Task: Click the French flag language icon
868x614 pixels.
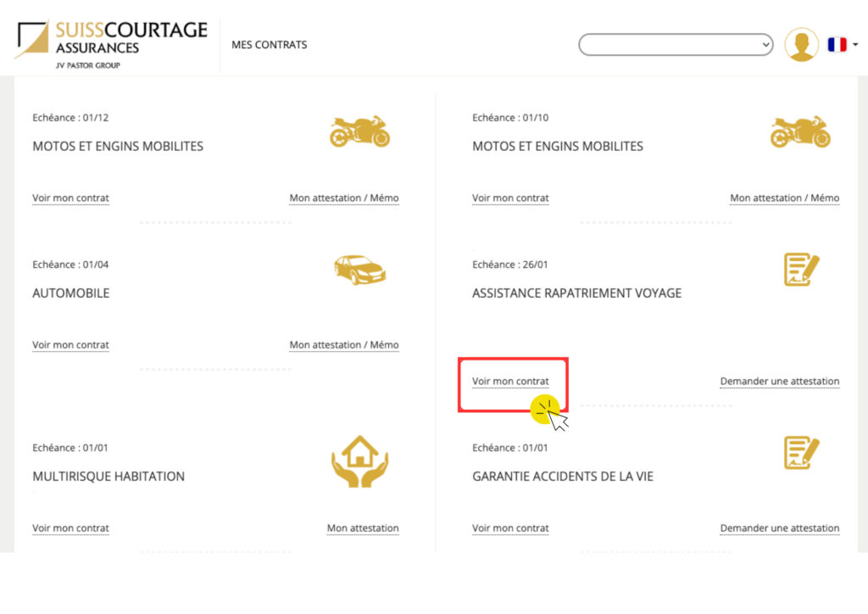Action: tap(837, 45)
